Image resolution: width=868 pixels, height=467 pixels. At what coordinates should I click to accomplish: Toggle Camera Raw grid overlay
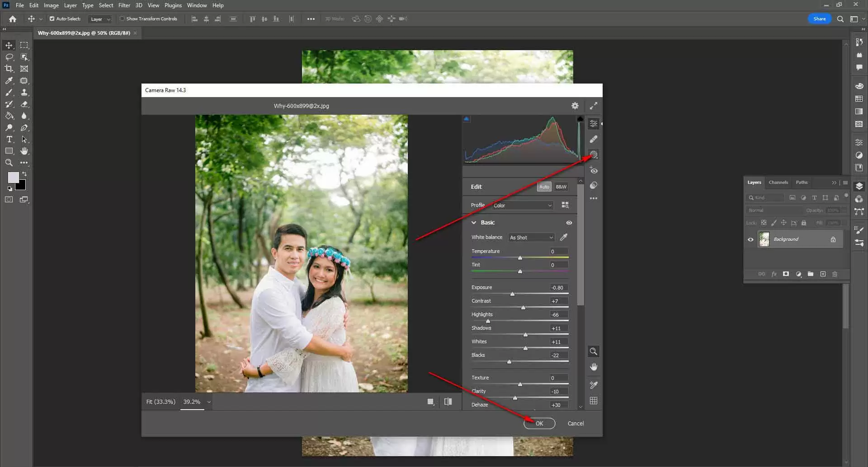594,401
